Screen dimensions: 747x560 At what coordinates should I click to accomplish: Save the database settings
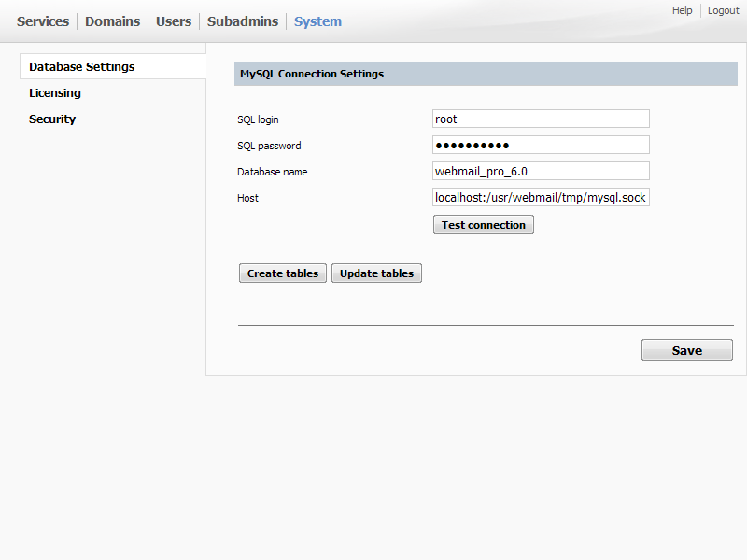[x=686, y=351]
